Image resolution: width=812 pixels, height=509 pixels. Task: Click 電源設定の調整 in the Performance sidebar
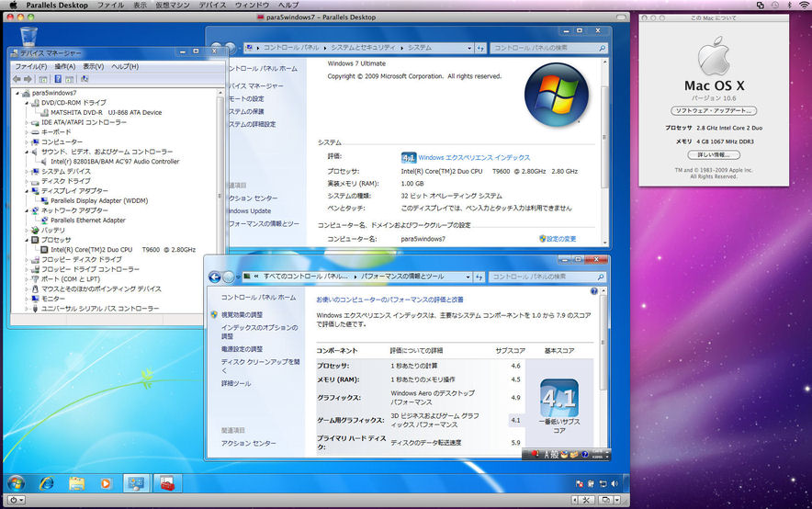pos(242,349)
